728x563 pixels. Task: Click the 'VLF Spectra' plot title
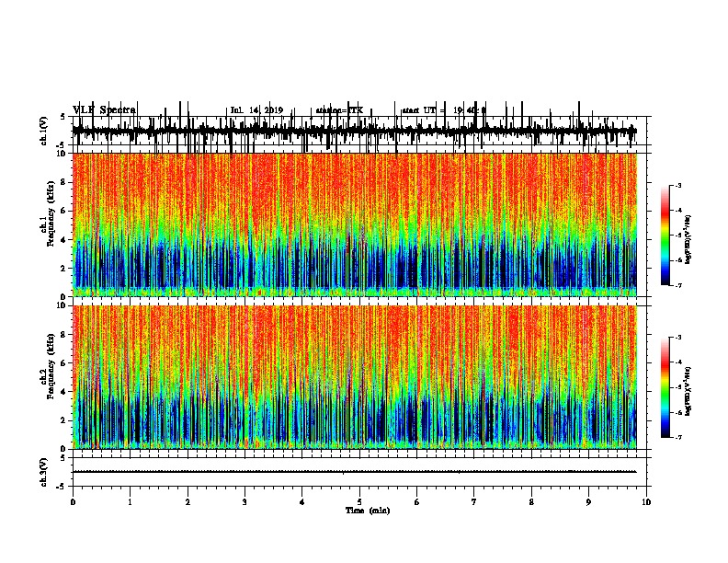click(x=104, y=110)
